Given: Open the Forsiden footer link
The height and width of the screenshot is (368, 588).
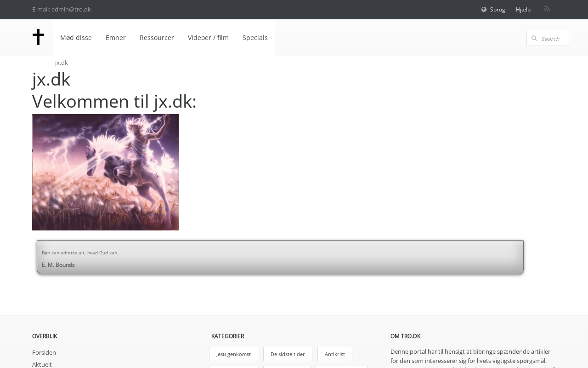Looking at the screenshot, I should pyautogui.click(x=44, y=352).
